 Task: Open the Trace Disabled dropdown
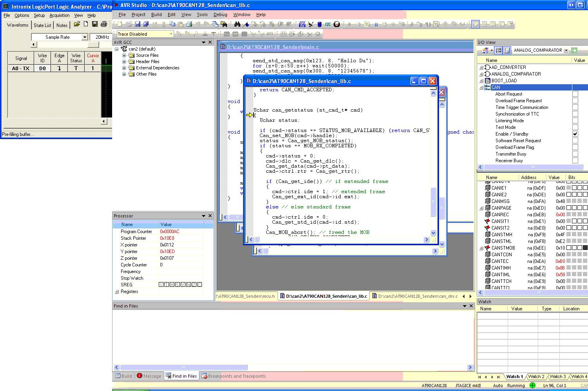click(x=171, y=34)
